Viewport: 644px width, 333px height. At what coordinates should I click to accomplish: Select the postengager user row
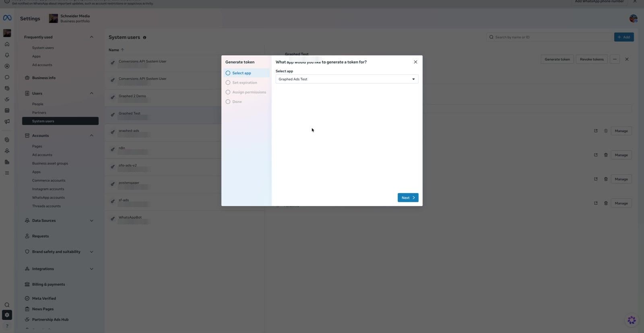[184, 185]
